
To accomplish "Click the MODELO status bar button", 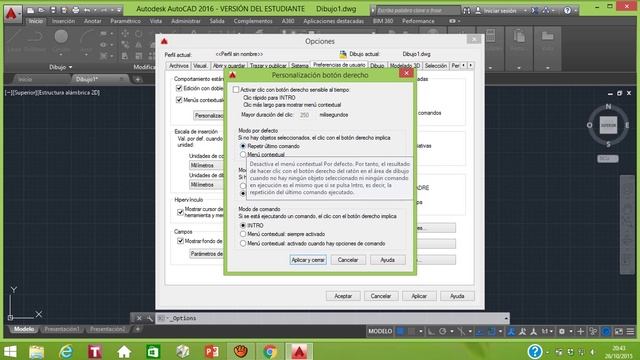I will [x=380, y=331].
